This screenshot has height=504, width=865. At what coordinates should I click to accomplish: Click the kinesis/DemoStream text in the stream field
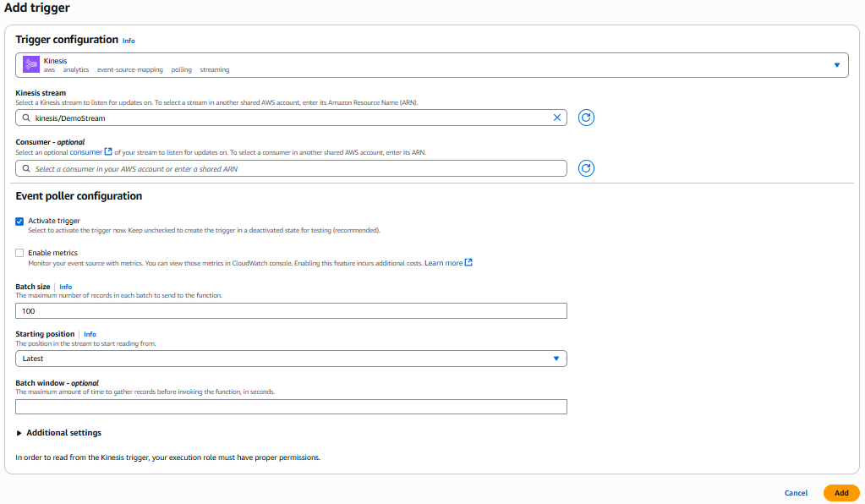[70, 118]
